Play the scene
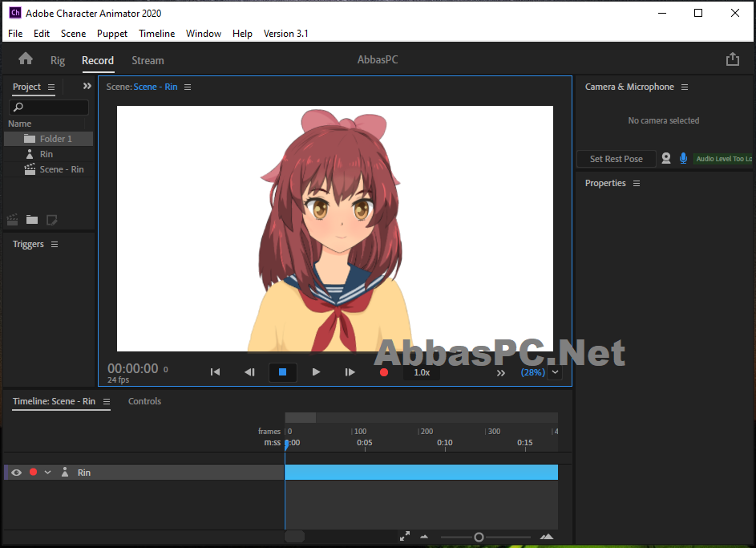 tap(316, 372)
